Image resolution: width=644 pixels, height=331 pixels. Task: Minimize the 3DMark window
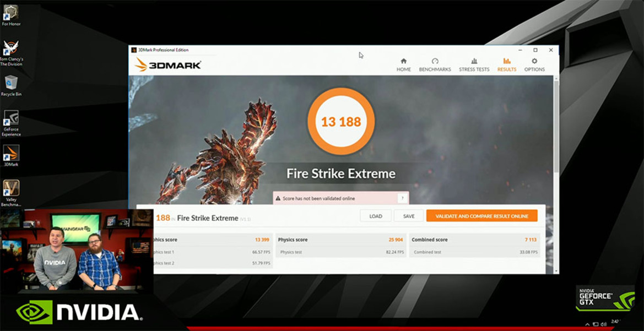coord(520,50)
